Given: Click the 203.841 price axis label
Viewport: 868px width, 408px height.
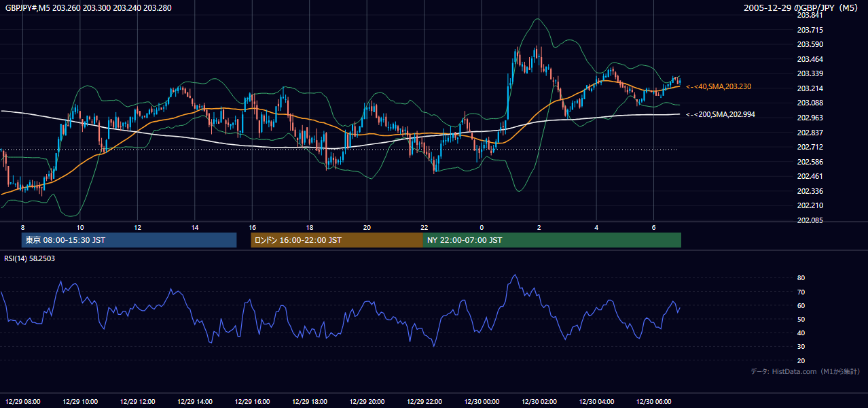Looking at the screenshot, I should tap(810, 15).
